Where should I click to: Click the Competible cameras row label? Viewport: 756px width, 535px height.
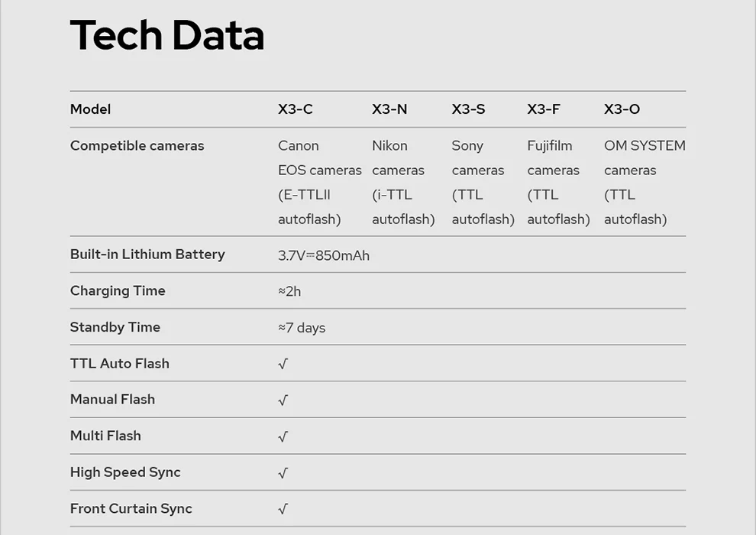137,146
